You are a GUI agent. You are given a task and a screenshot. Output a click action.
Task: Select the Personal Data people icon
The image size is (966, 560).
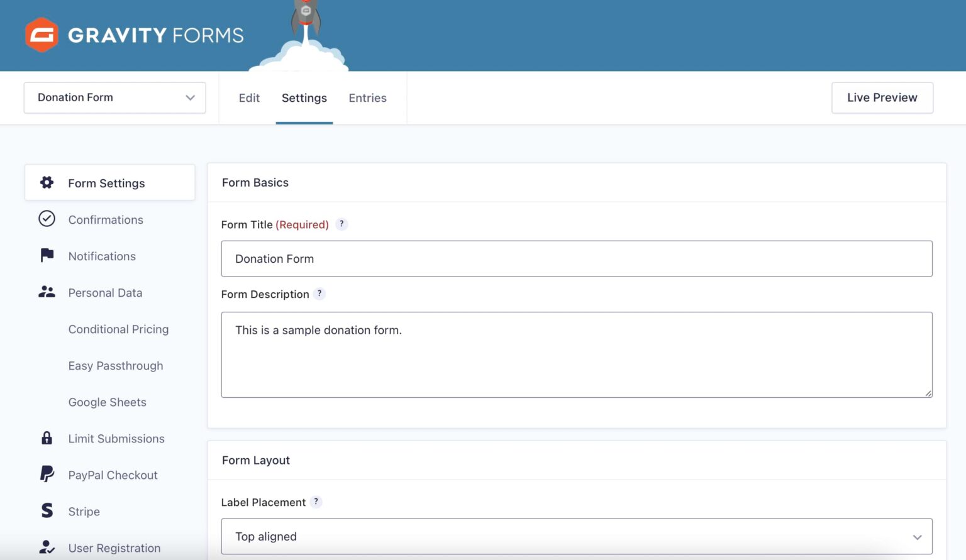(47, 292)
